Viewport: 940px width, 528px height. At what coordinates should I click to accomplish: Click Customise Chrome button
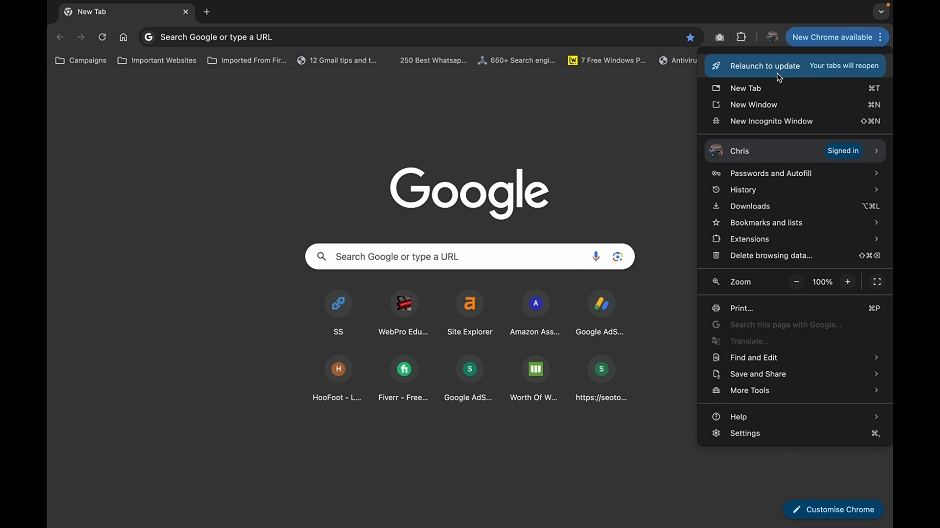pos(833,509)
